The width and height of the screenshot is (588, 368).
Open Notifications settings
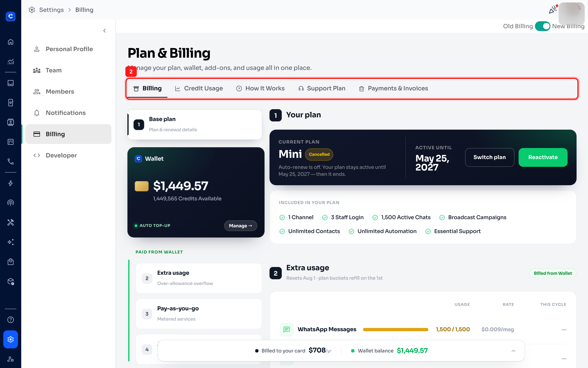[68, 113]
